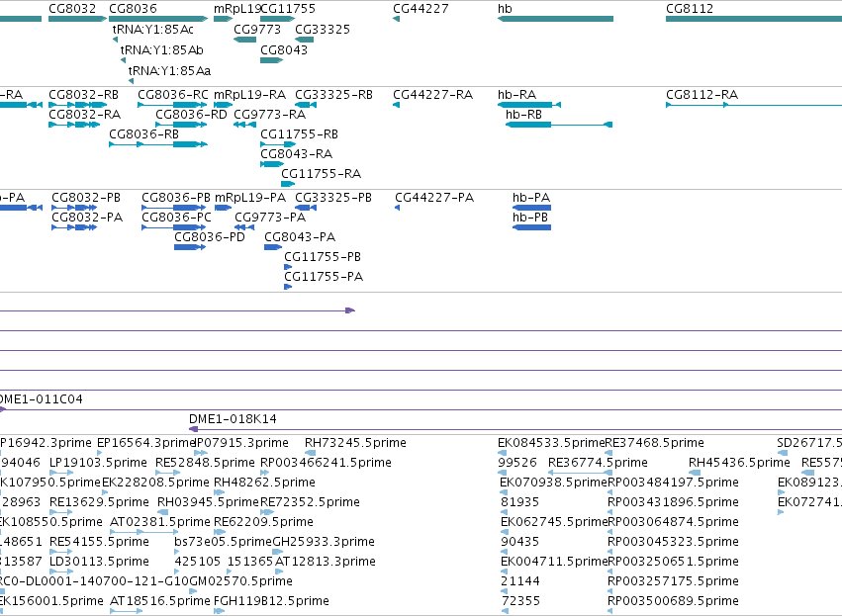
Task: Open the CG8036-PB protein feature
Action: [174, 208]
